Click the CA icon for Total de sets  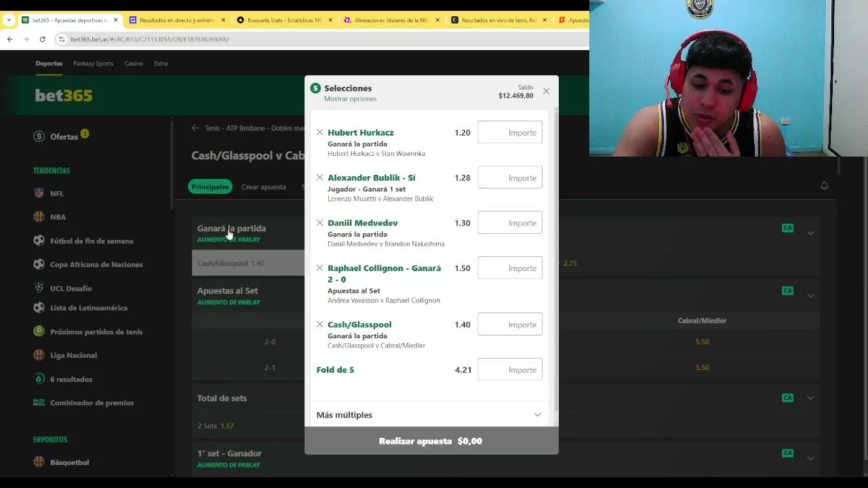(787, 398)
